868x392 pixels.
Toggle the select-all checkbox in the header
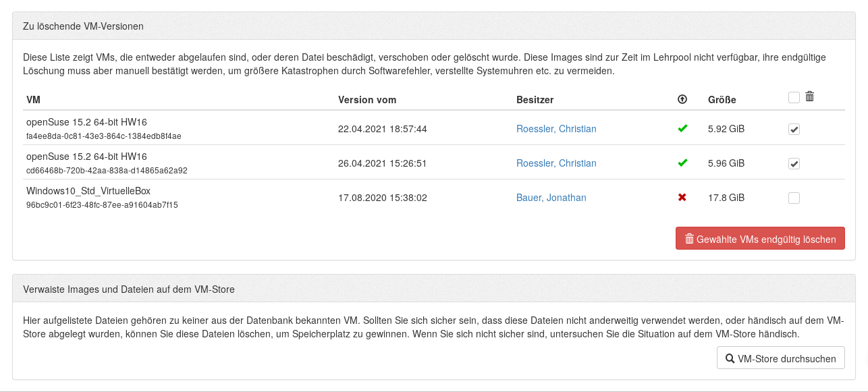(x=794, y=97)
